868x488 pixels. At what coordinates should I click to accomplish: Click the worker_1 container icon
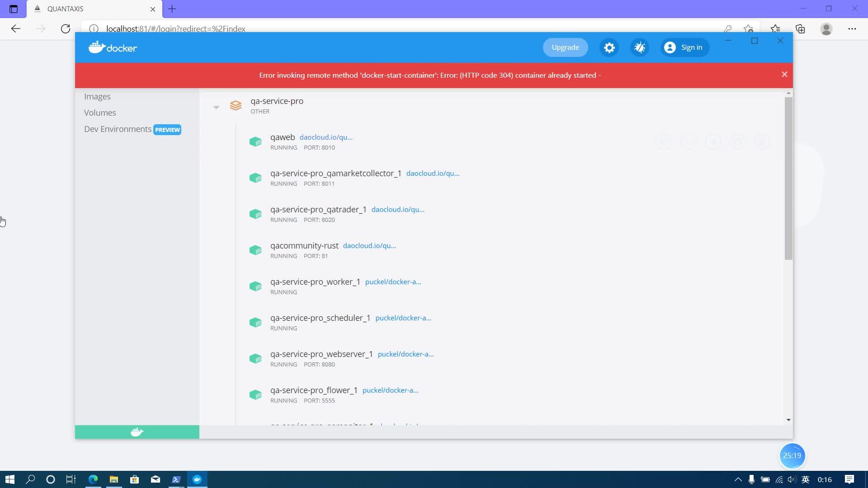[255, 286]
